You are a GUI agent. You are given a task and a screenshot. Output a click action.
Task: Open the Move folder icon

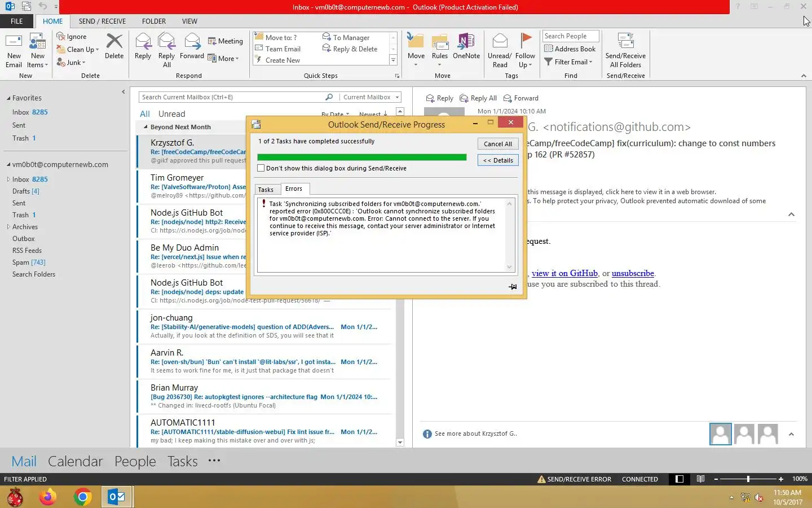[416, 41]
